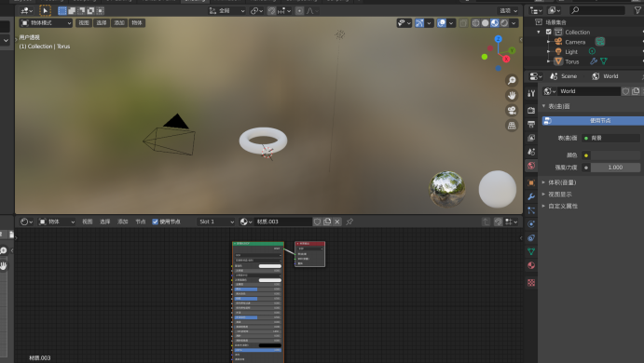Viewport: 644px width, 363px height.
Task: Open 物体模式 mode dropdown
Action: [46, 23]
